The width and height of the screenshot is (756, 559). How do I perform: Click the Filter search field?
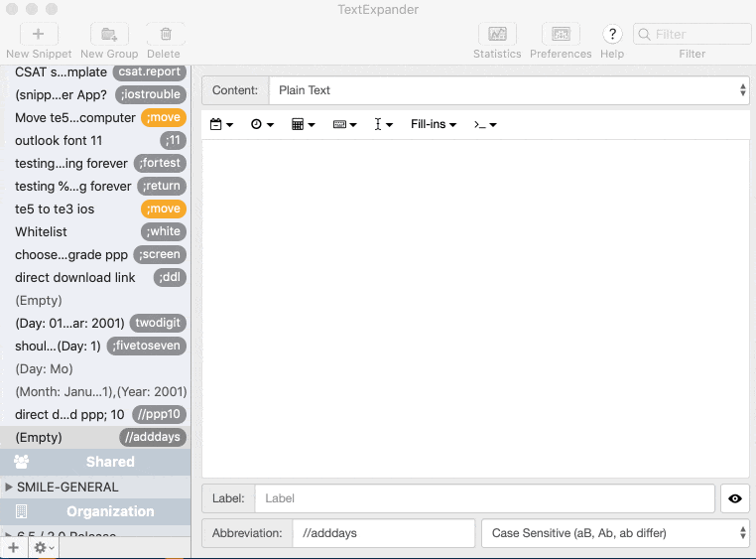coord(692,34)
